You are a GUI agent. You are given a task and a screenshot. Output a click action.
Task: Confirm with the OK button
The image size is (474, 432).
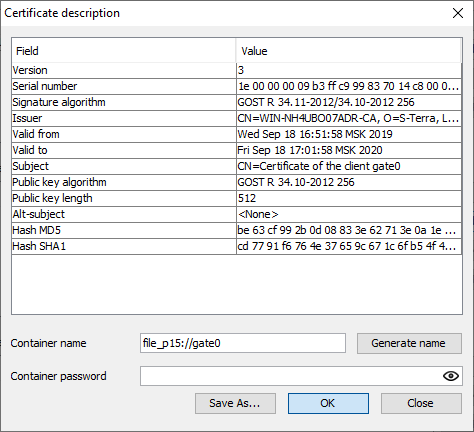[328, 403]
